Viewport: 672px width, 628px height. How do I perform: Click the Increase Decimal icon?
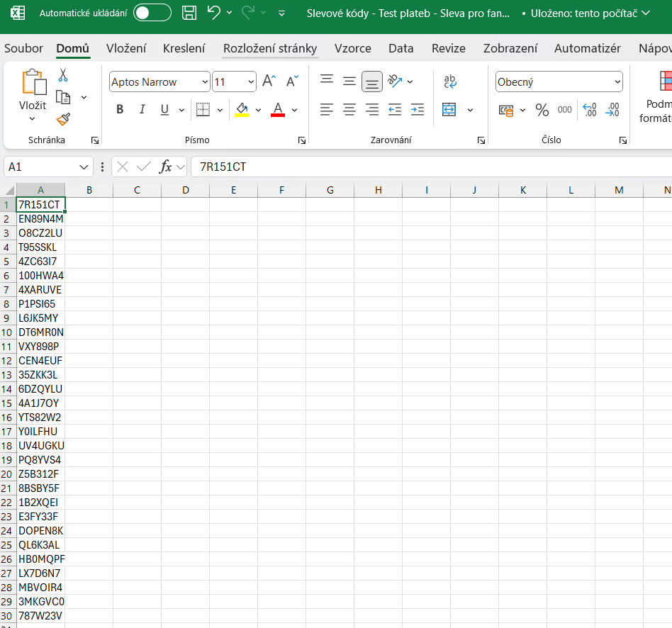point(590,110)
